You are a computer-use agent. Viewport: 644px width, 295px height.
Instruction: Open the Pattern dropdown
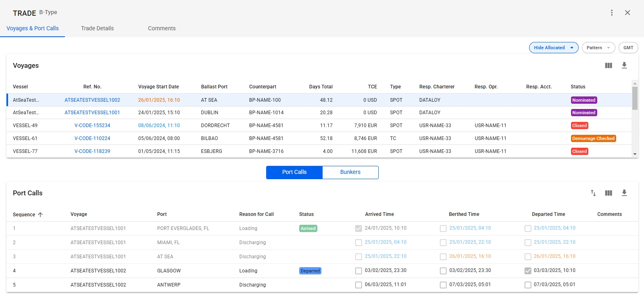point(598,48)
